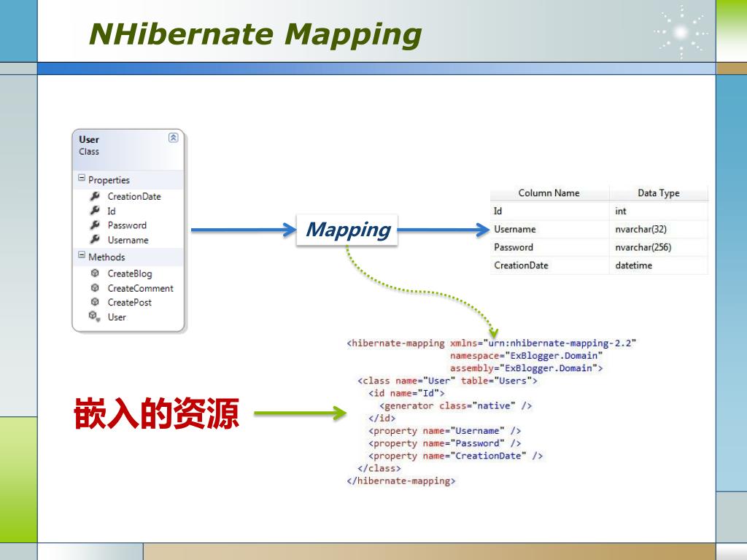Select the CreateComment method
747x560 pixels.
141,288
